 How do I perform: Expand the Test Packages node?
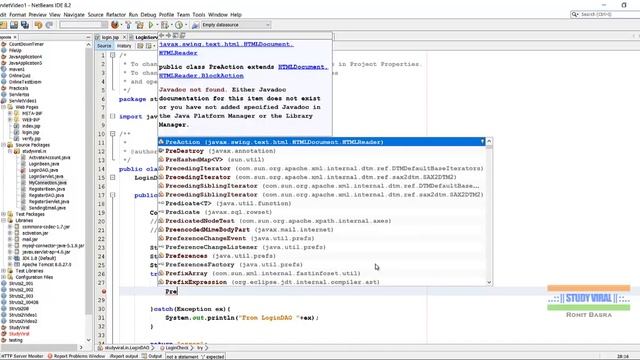[x=4, y=214]
